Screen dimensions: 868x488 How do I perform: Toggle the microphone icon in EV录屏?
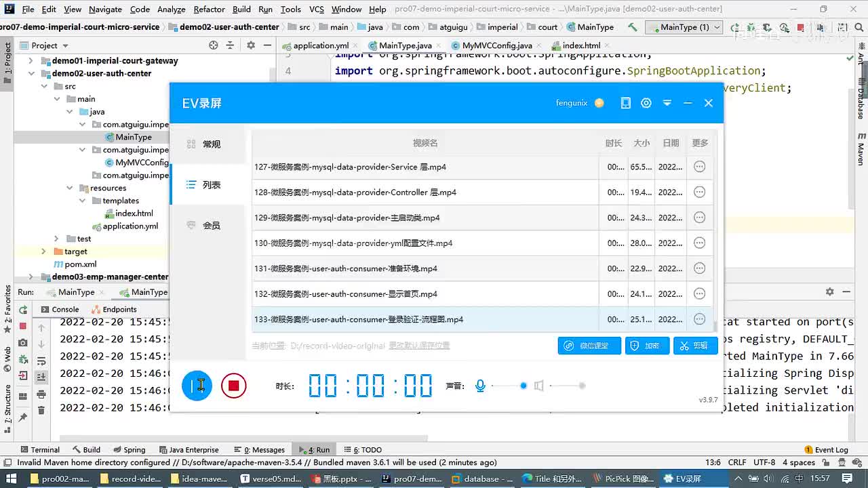(x=480, y=386)
